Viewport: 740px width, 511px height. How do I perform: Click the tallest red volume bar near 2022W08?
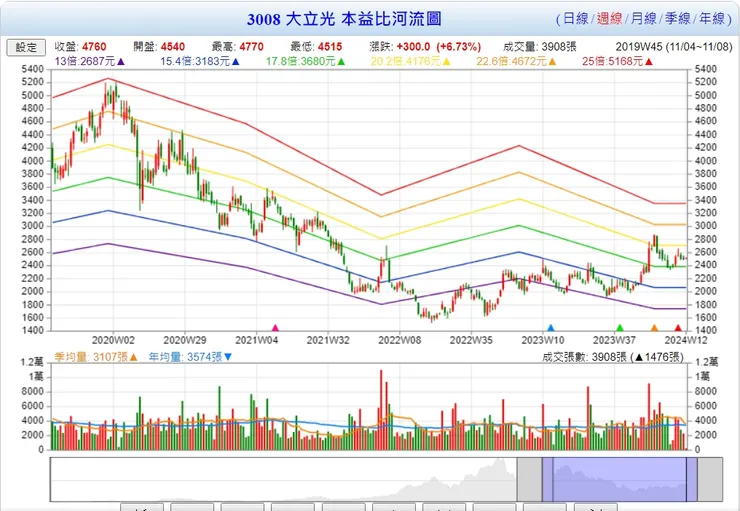[x=381, y=410]
